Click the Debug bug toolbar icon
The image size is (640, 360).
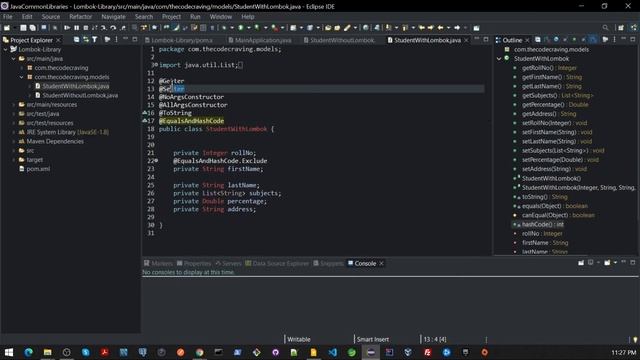[224, 28]
